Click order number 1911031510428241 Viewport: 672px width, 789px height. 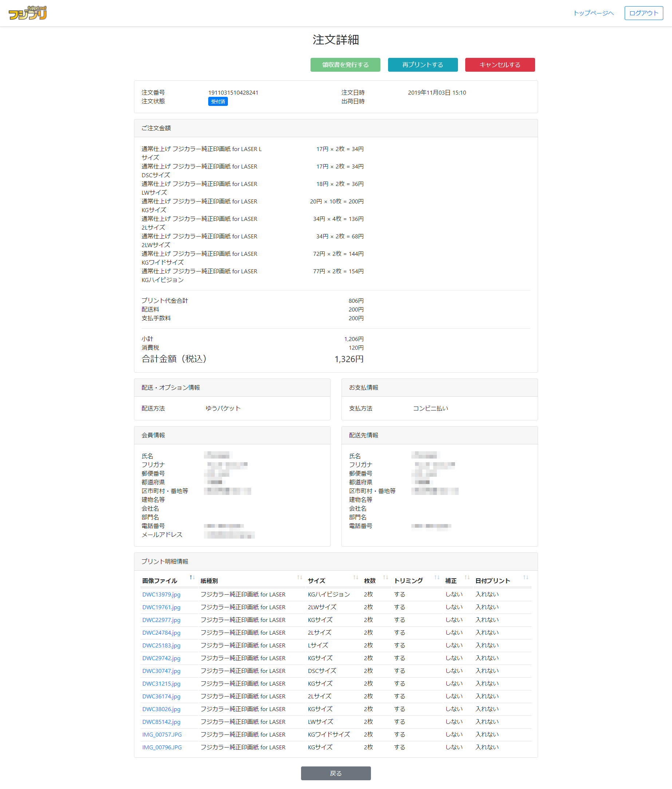pos(233,92)
